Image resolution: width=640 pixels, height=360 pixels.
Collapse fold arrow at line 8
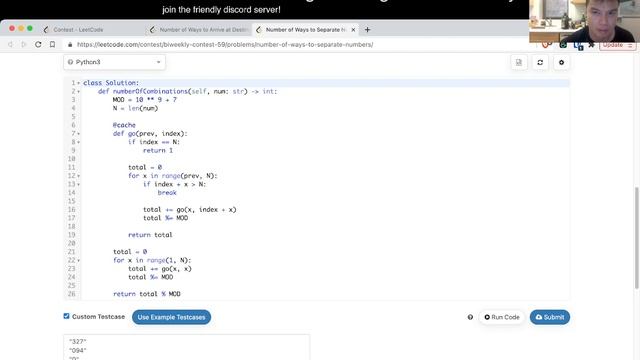click(79, 142)
